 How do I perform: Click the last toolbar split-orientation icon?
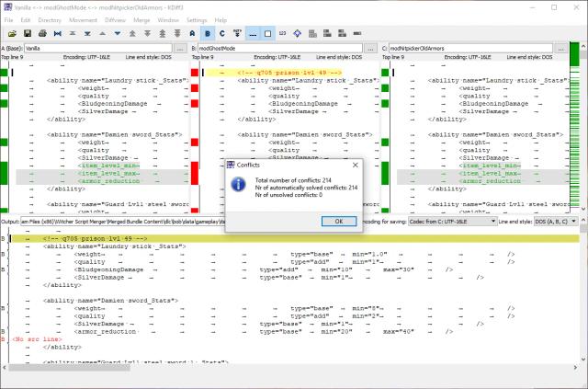[x=357, y=33]
